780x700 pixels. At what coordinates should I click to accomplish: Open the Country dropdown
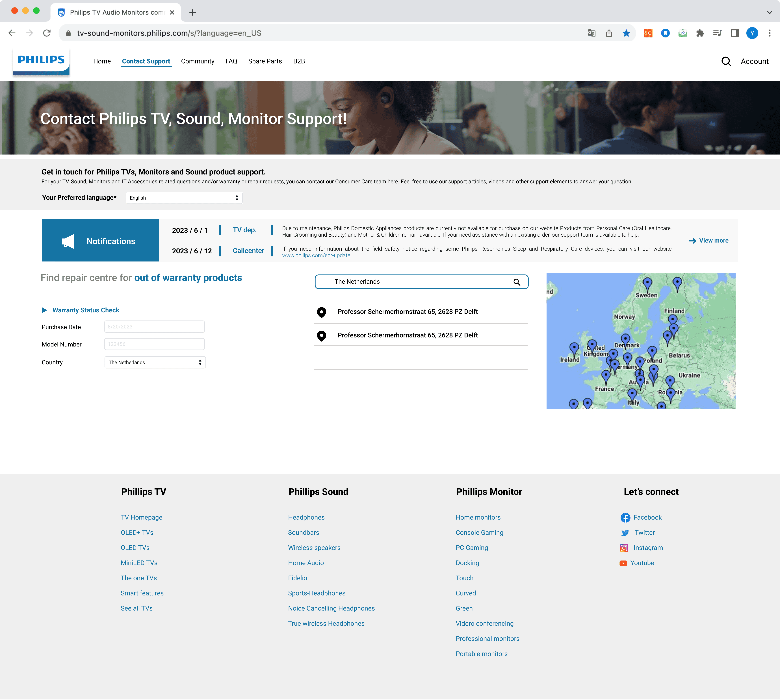point(155,362)
